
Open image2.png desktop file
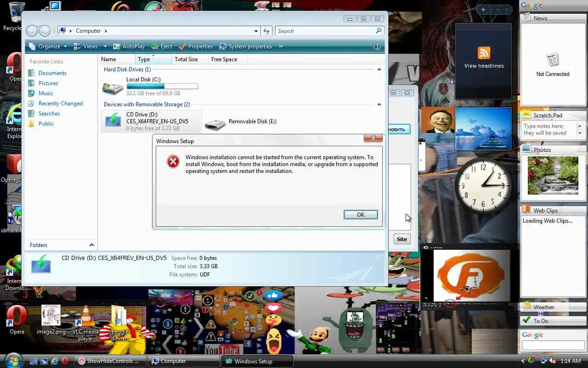click(51, 320)
